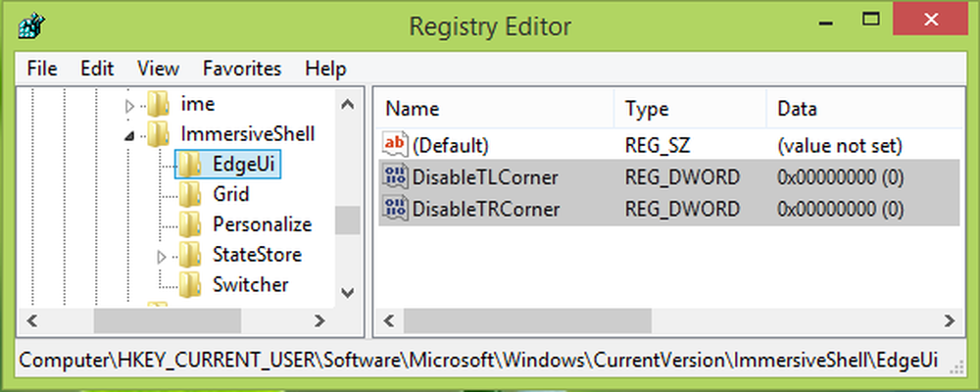Open the View menu
980x392 pixels.
point(158,69)
